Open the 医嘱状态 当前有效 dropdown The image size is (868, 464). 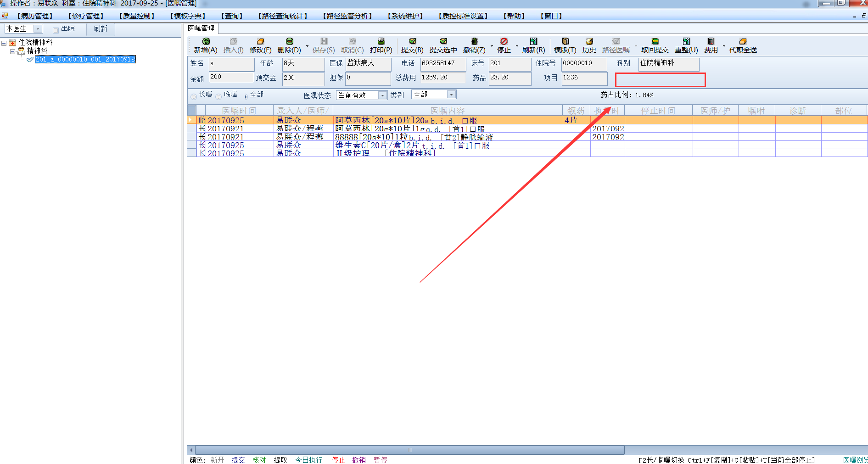pyautogui.click(x=382, y=95)
